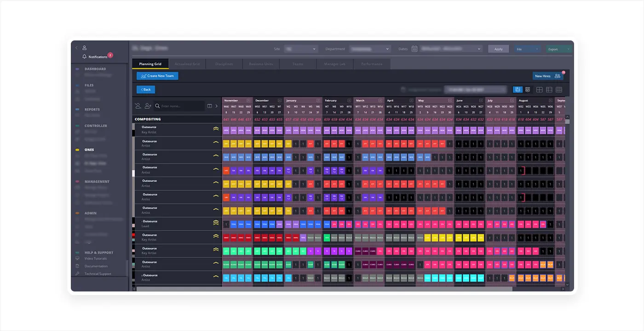
Task: Open the Department dropdown
Action: click(x=369, y=49)
